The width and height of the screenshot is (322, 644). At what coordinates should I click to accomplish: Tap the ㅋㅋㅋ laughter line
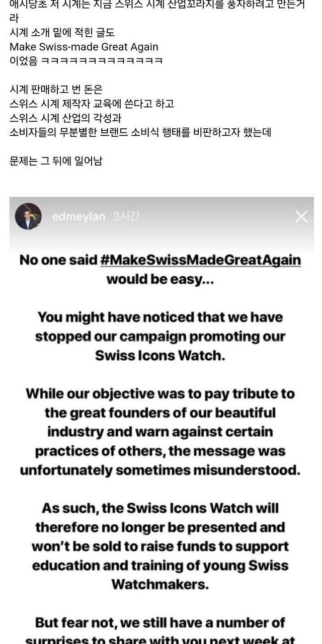pos(86,61)
